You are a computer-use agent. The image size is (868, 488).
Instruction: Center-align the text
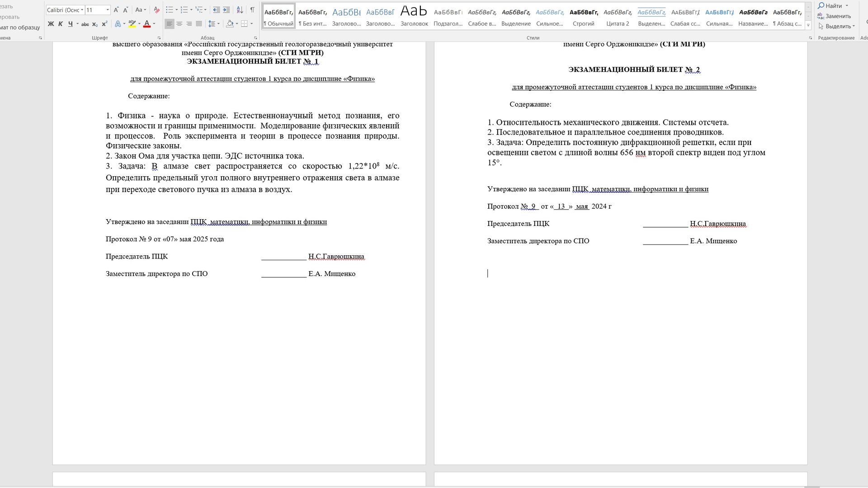[179, 24]
